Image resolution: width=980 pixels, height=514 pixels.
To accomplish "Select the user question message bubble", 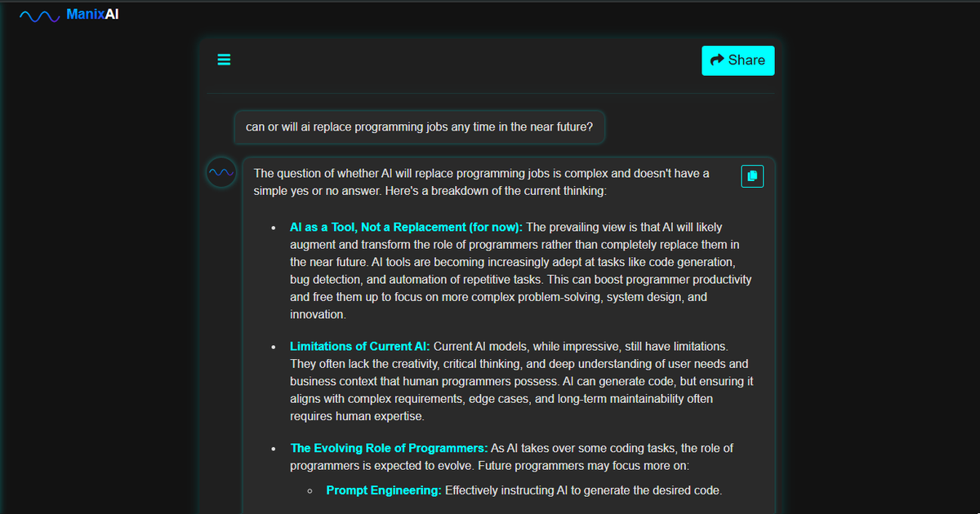I will pos(419,127).
